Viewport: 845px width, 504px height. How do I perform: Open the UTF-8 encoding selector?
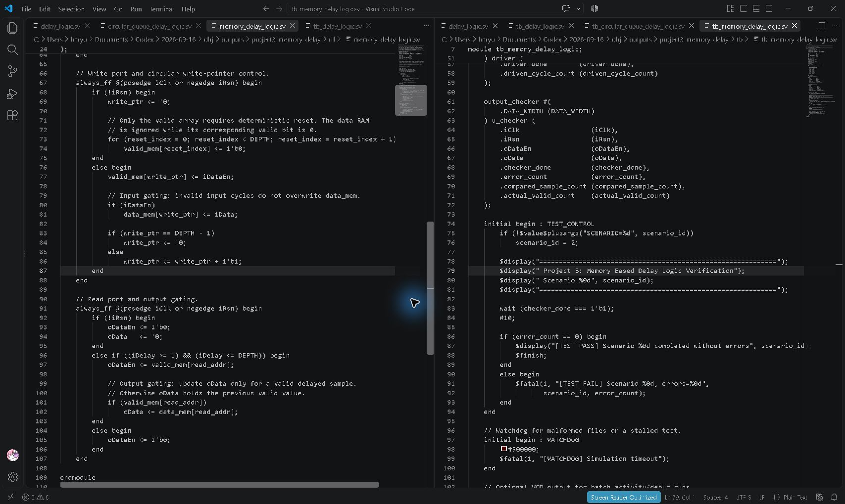[744, 497]
